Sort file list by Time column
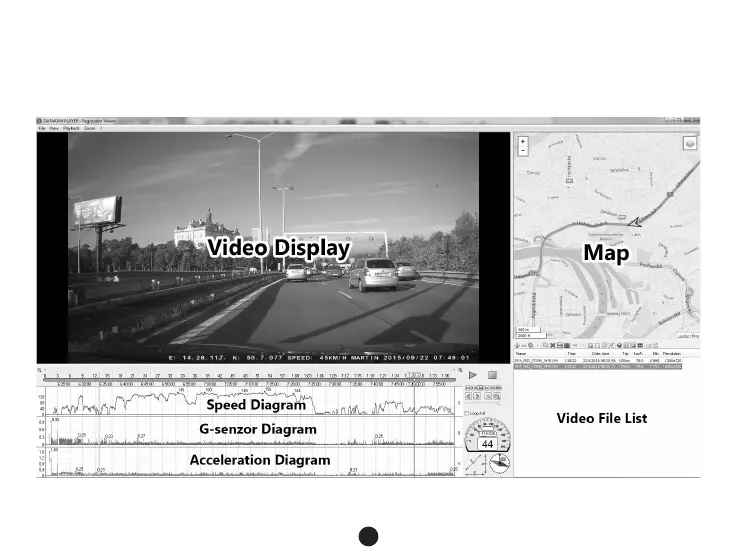 pos(571,353)
